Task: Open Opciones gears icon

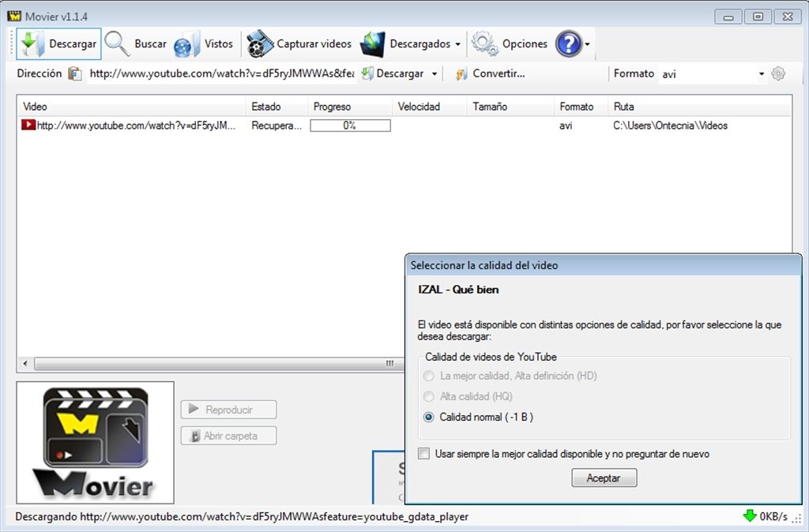Action: click(x=485, y=44)
